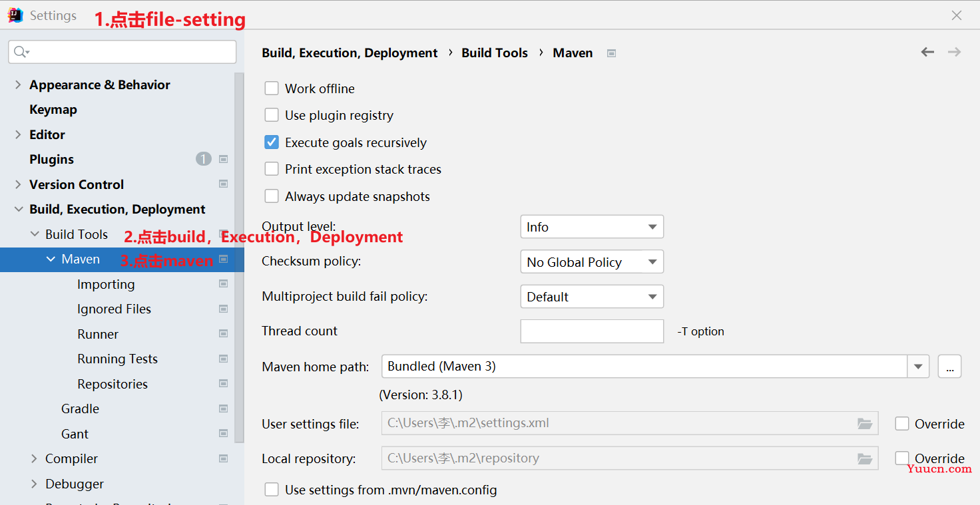Click the project-level icon beside Maven breadcrumb
The width and height of the screenshot is (980, 505).
click(611, 53)
